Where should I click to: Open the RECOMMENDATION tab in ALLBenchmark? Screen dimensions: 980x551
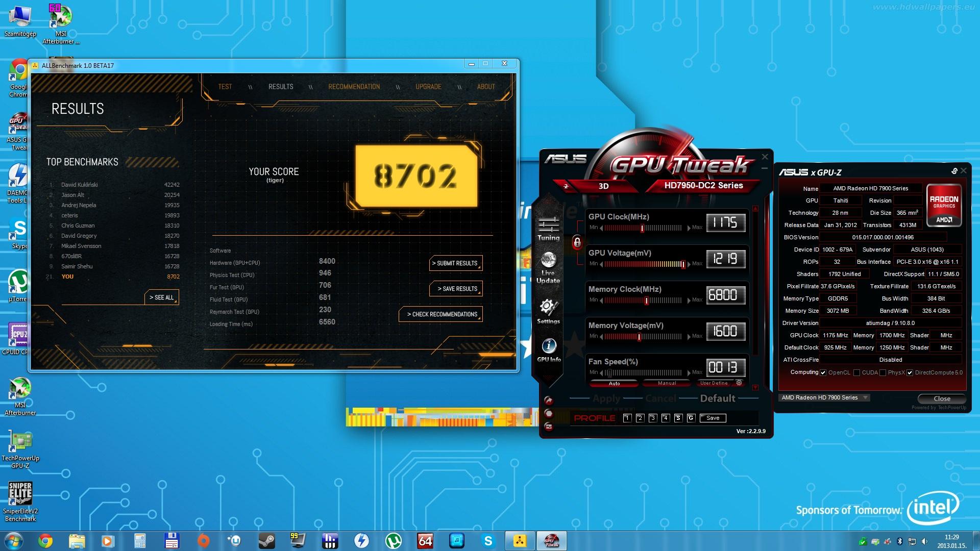click(x=354, y=87)
